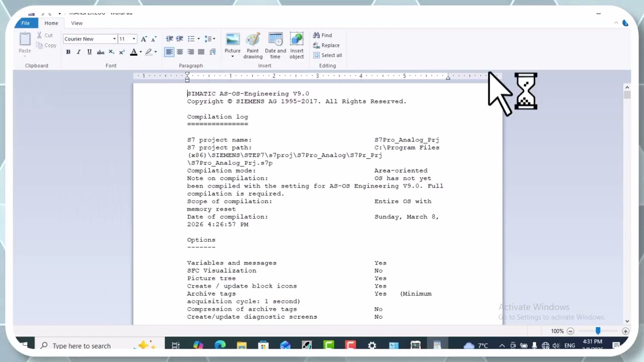Open the Microsoft Store taskbar icon
644x362 pixels.
263,345
